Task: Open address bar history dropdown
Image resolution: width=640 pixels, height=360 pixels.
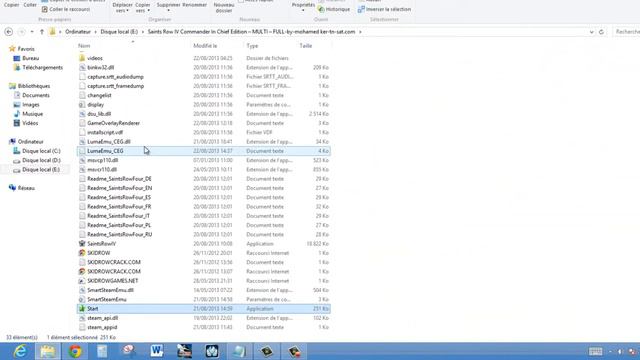Action: coord(591,32)
